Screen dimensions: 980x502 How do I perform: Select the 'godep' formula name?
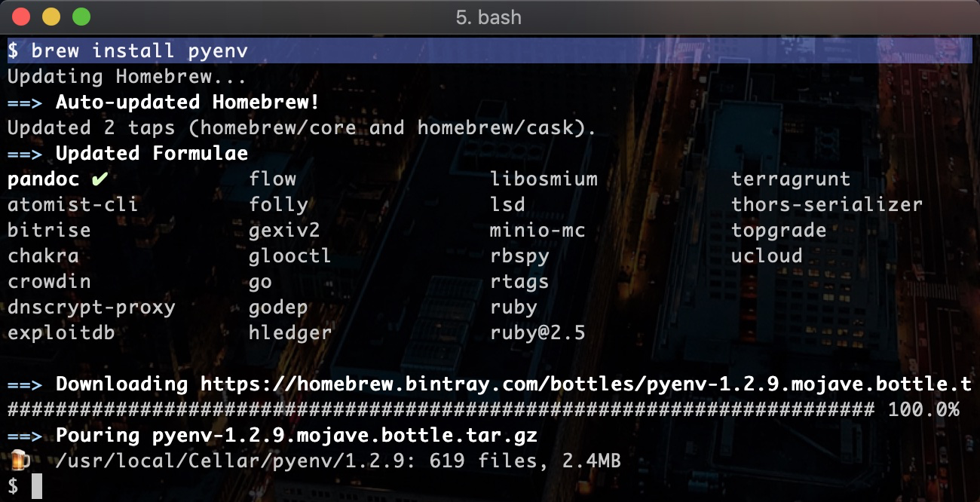click(278, 308)
